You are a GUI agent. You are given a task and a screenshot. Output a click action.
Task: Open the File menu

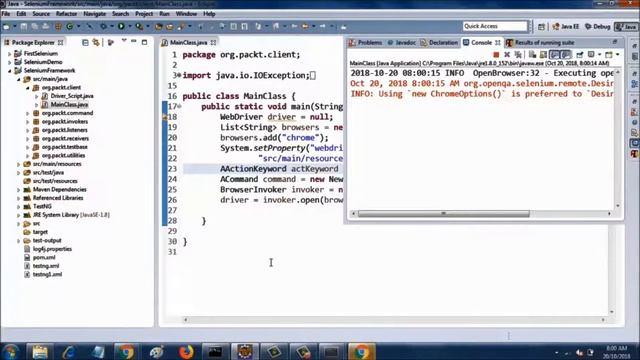tap(6, 14)
